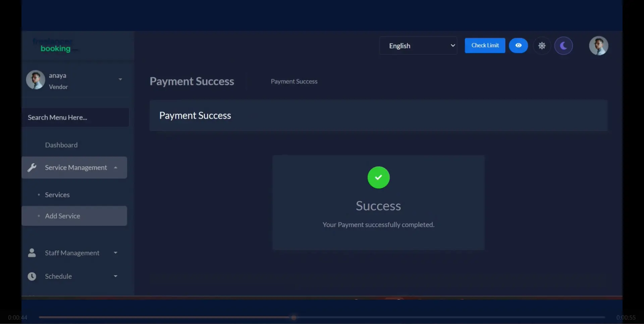This screenshot has height=324, width=644.
Task: Expand the Schedule submenu arrow
Action: [x=115, y=276]
